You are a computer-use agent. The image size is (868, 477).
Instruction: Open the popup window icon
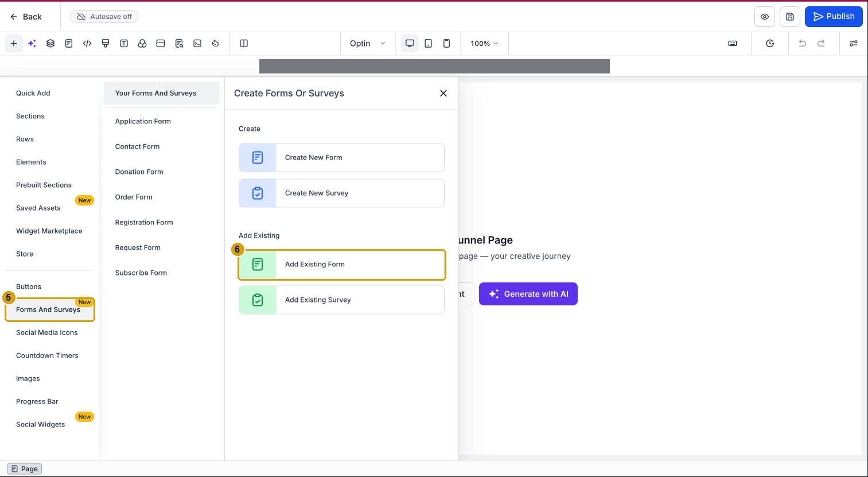click(x=161, y=44)
